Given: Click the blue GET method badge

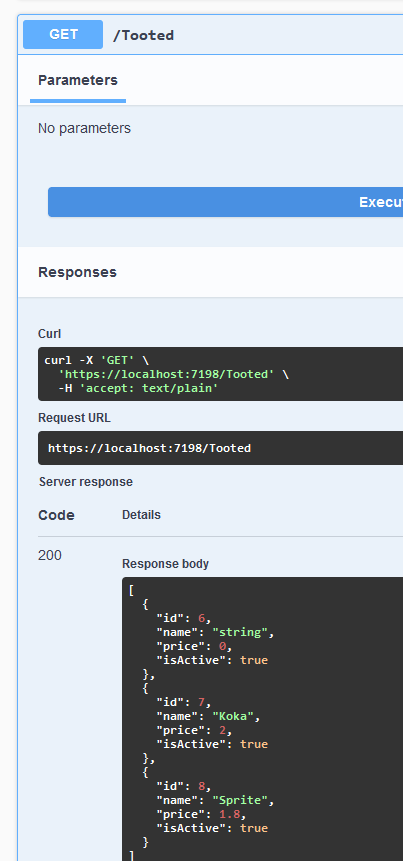Looking at the screenshot, I should point(63,35).
